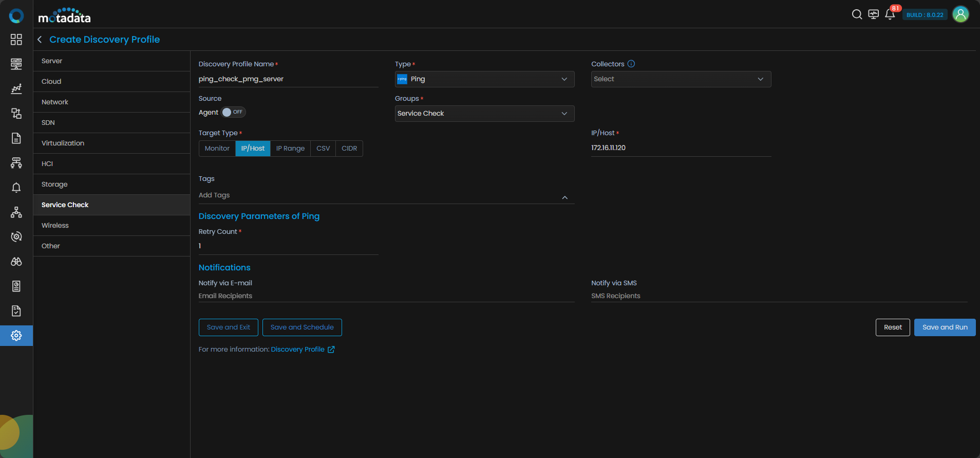Click the Collectors info icon

click(631, 64)
